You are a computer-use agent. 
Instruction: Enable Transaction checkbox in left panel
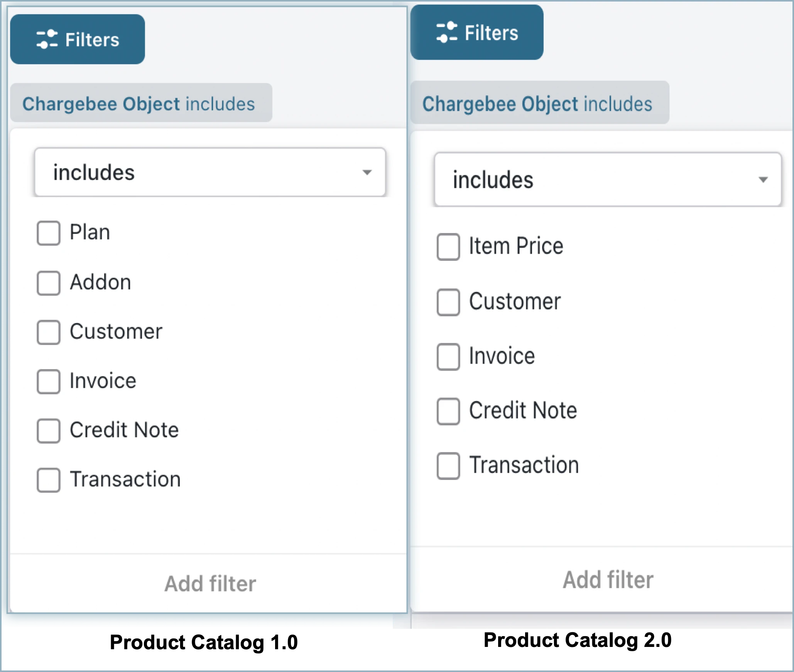point(49,480)
